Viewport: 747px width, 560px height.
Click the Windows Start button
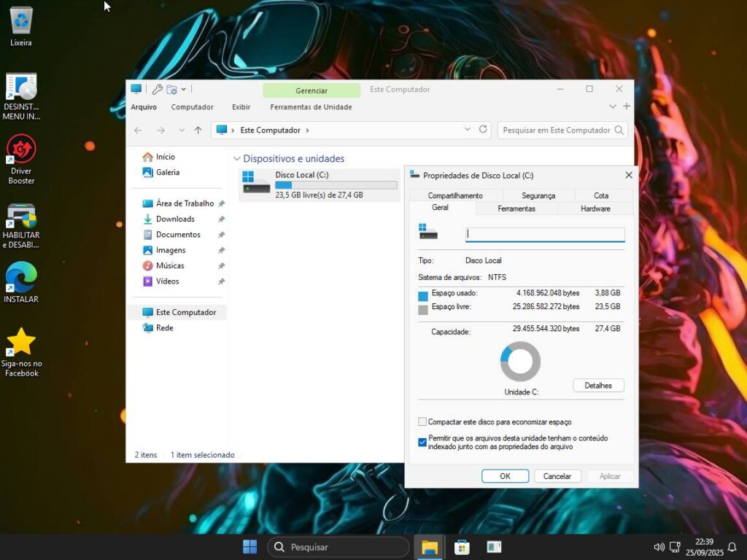click(x=249, y=547)
